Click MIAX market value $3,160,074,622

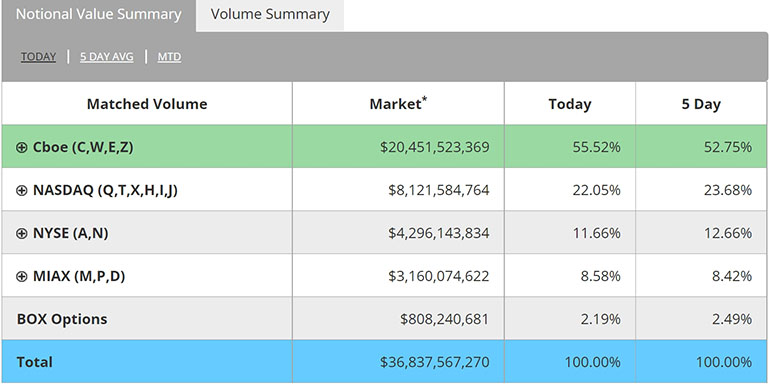[x=439, y=276]
